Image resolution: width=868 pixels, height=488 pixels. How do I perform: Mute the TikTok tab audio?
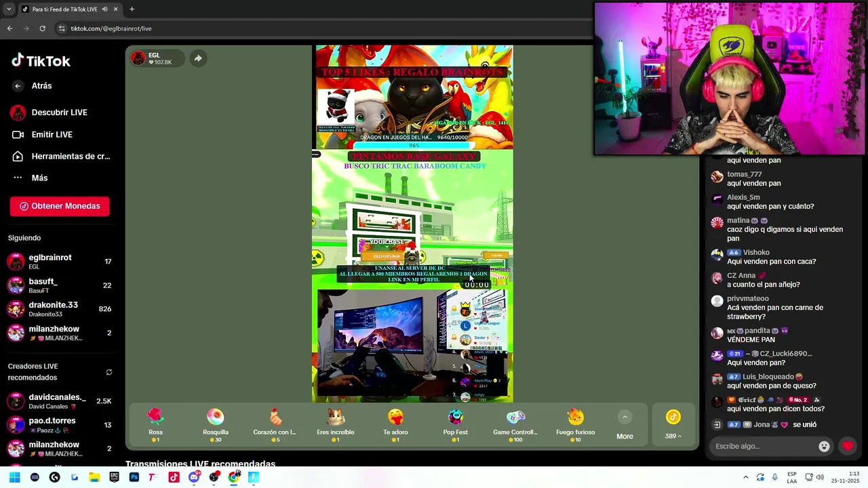pos(104,9)
